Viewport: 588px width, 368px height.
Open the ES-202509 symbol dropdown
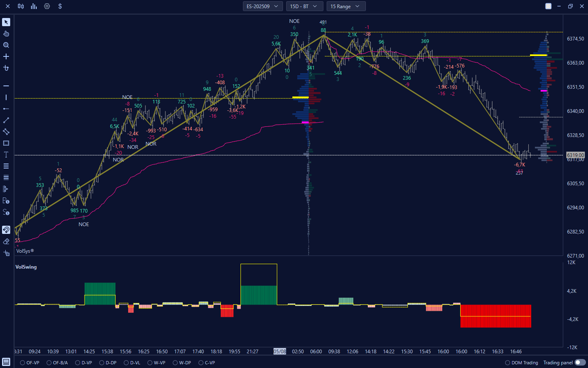point(263,6)
